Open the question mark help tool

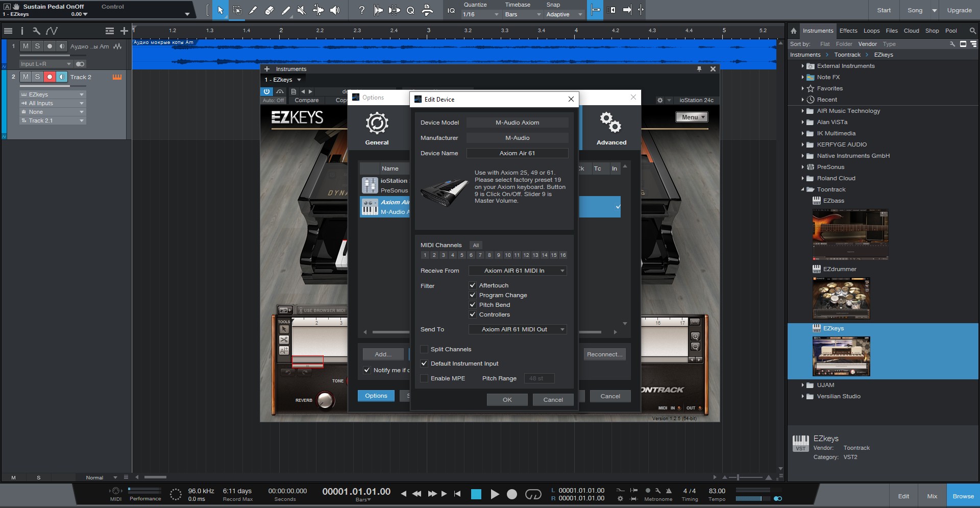coord(361,10)
